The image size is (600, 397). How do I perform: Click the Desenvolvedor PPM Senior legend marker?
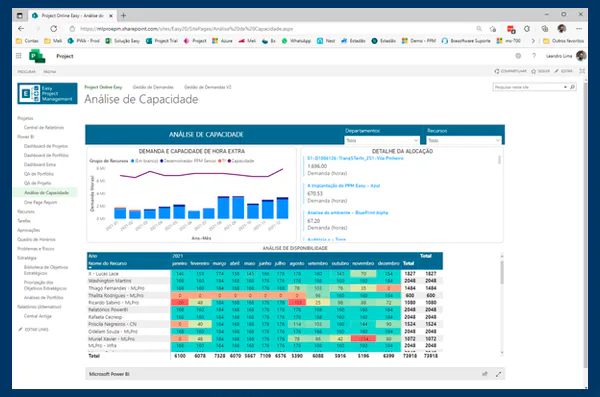162,161
